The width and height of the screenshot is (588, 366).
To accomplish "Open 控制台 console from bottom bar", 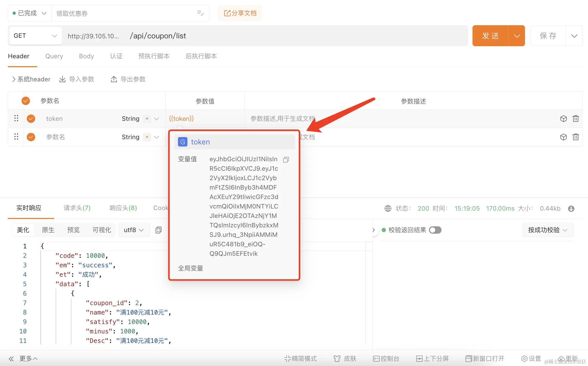I will pos(386,359).
